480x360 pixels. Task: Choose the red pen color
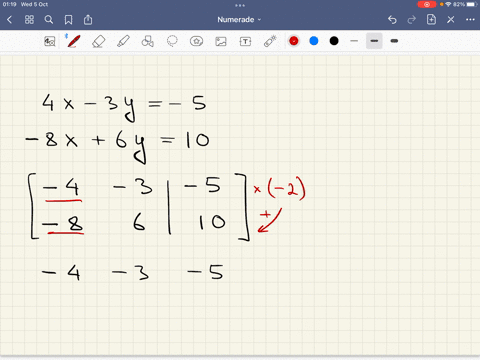[294, 41]
